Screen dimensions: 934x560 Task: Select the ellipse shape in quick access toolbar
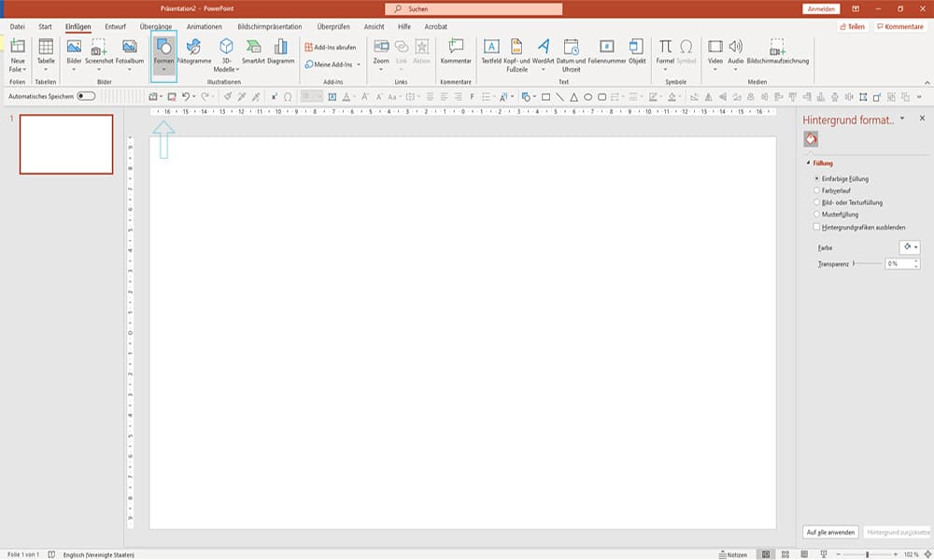[587, 97]
